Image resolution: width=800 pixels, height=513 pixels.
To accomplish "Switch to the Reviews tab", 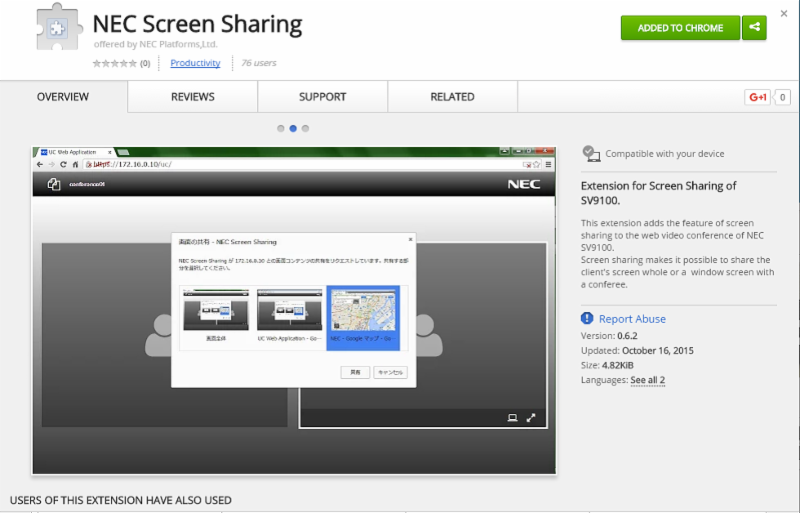I will click(192, 96).
